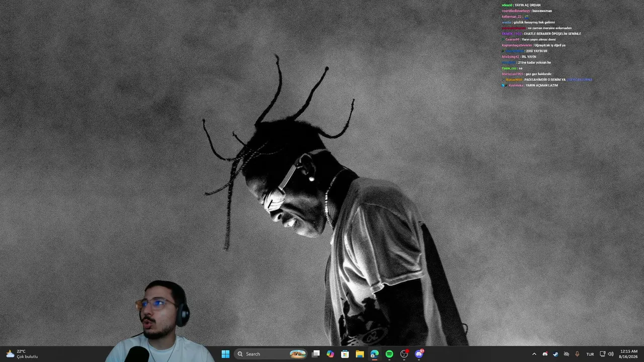This screenshot has width=644, height=362.
Task: Click chat message "İRL YAYIN"
Action: click(x=529, y=57)
